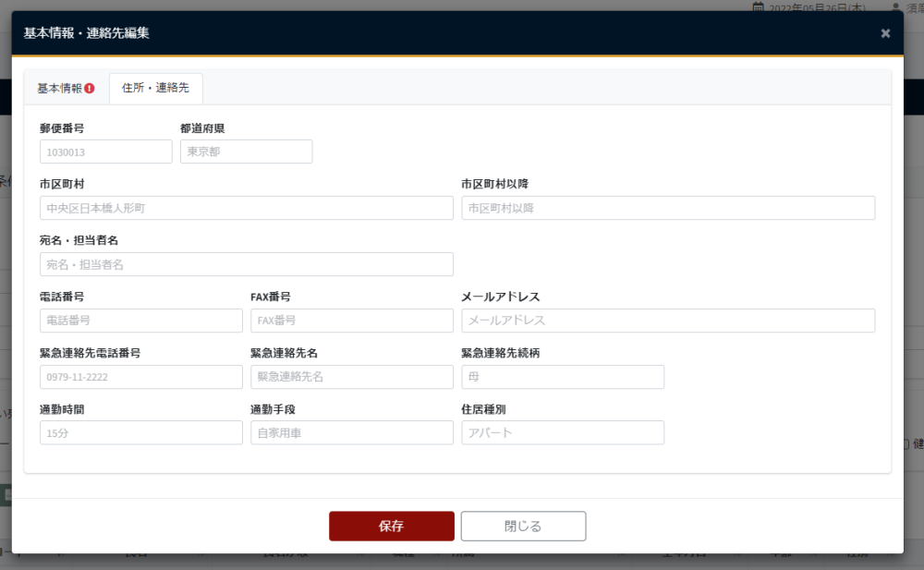Select the 住所・連絡先 tab
The height and width of the screenshot is (570, 924).
point(154,89)
